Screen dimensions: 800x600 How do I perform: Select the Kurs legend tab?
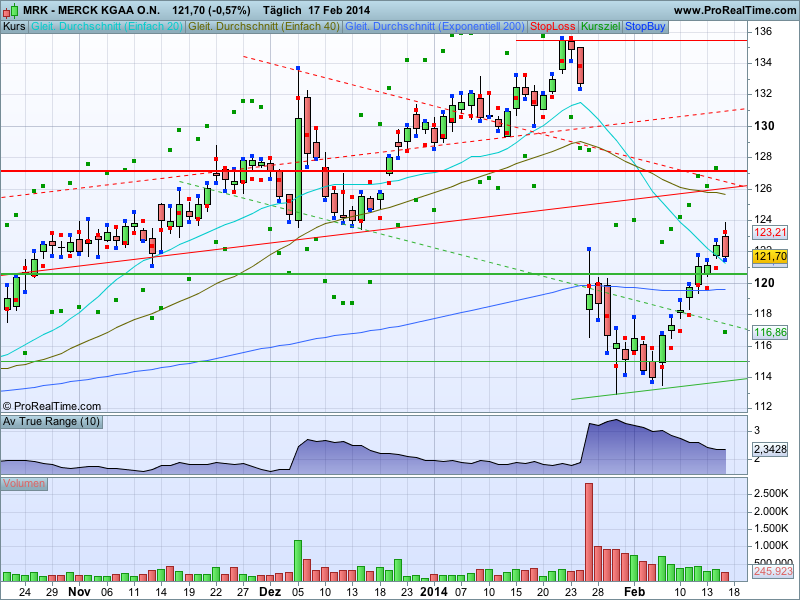pos(14,27)
